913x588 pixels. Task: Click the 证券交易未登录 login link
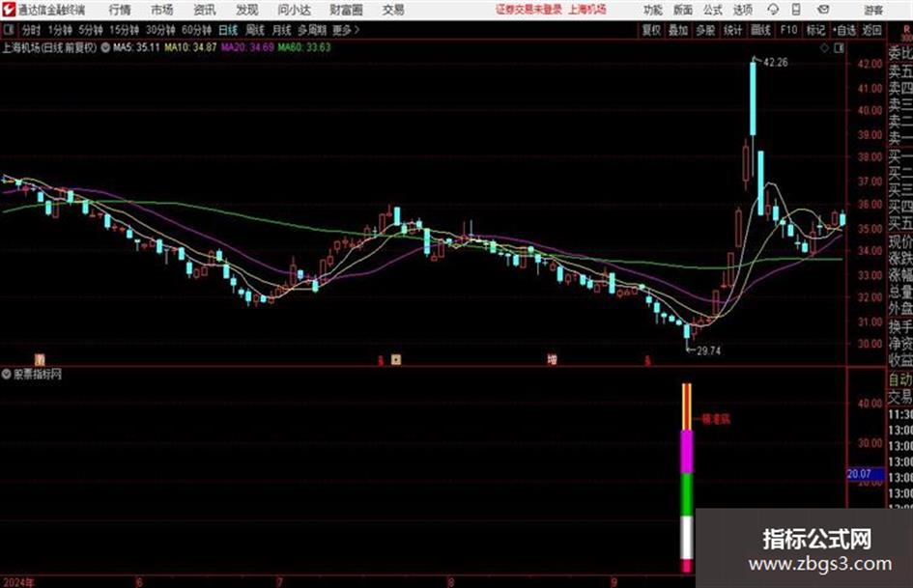528,10
